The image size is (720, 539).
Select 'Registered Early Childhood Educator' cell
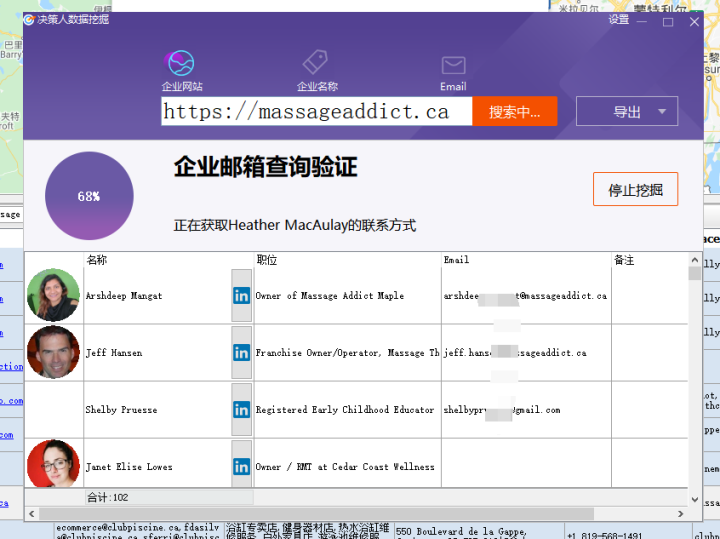point(348,410)
